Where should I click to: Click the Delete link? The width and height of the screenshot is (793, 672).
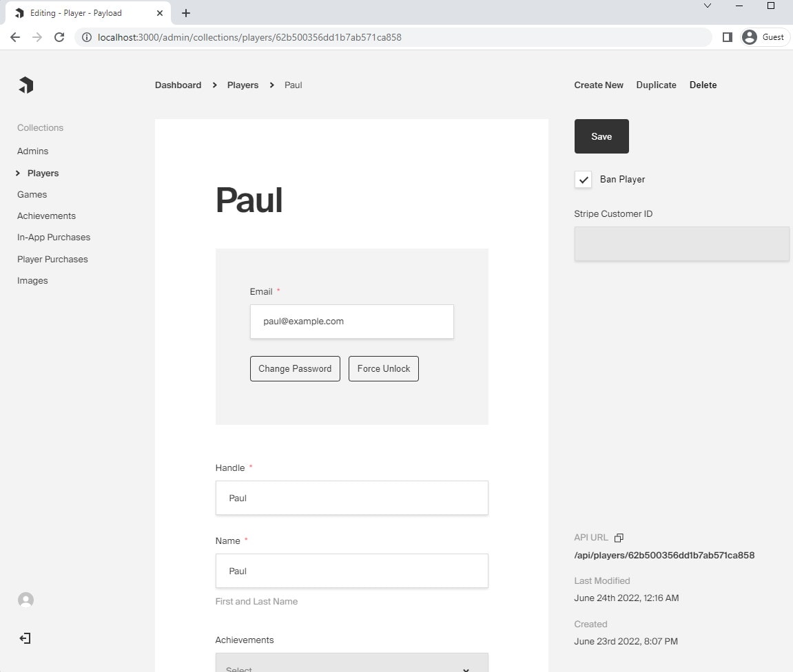(703, 85)
